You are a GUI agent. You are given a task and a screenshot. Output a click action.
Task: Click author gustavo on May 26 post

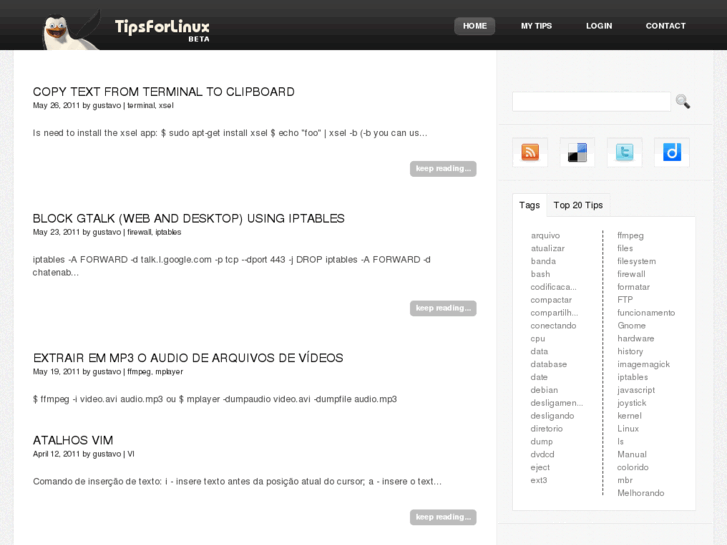tap(107, 106)
